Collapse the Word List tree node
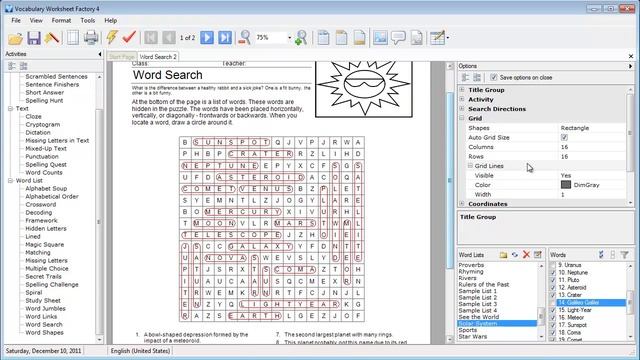Screen dimensions: 640x360 (x=10, y=180)
